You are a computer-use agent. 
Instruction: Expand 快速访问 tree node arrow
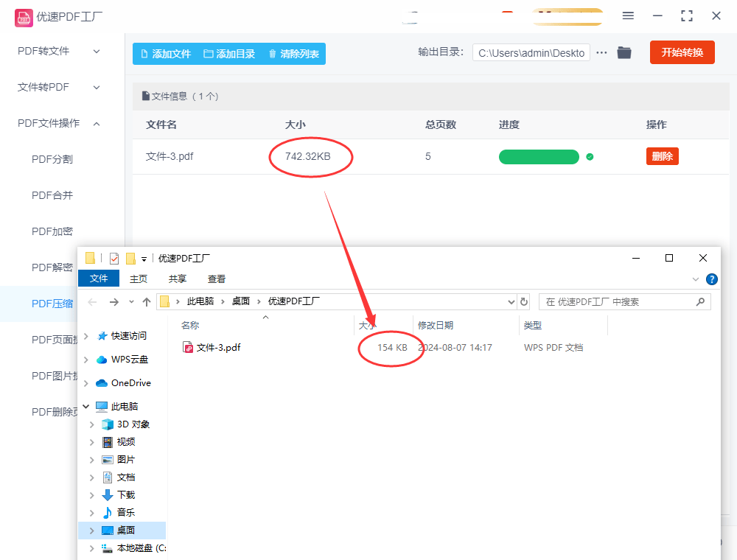coord(86,336)
